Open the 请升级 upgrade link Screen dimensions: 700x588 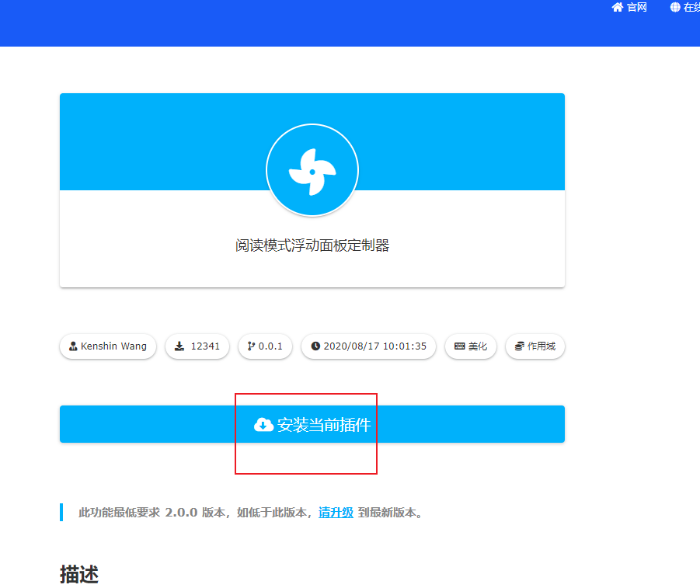336,512
